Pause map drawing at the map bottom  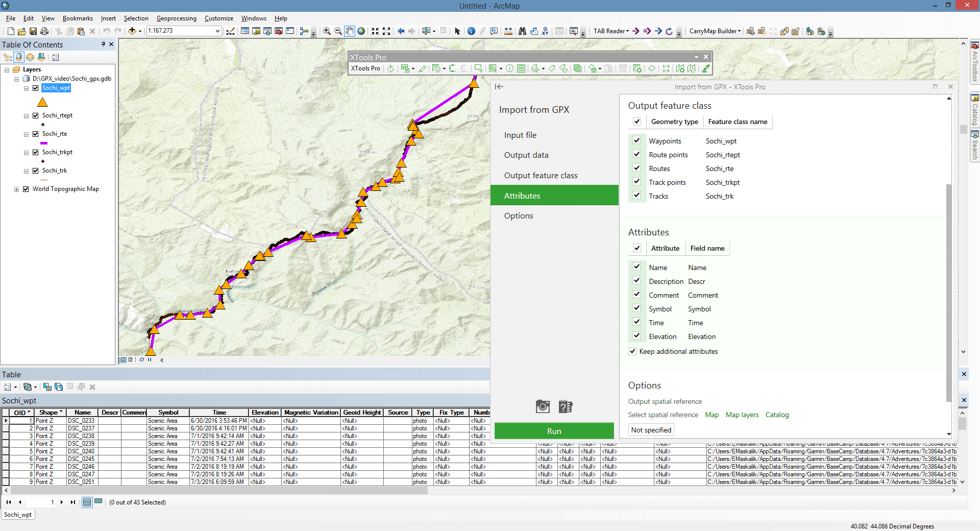point(150,359)
